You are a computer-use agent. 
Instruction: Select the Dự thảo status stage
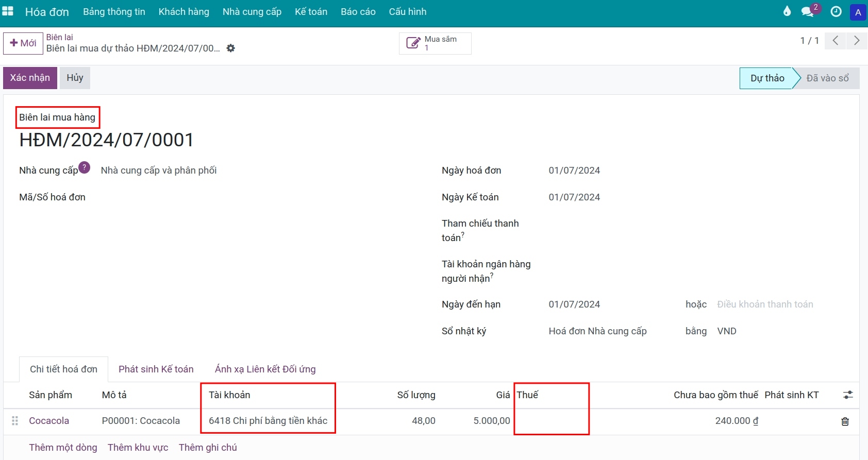[x=767, y=78]
